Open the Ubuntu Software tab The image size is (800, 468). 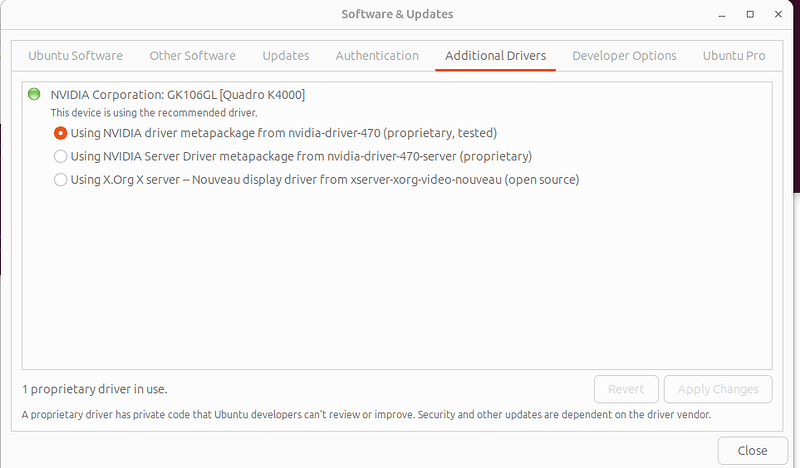[75, 56]
